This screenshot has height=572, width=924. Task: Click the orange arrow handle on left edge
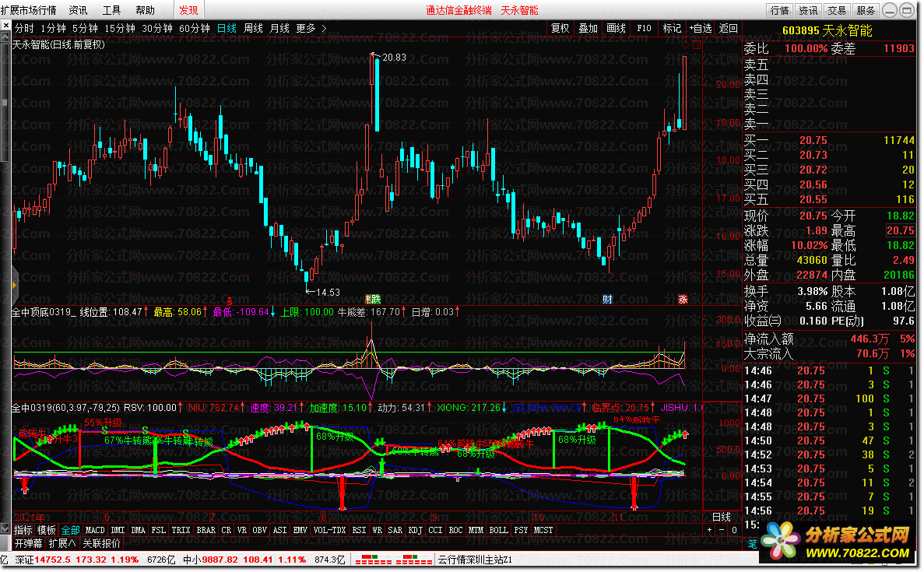(x=14, y=285)
